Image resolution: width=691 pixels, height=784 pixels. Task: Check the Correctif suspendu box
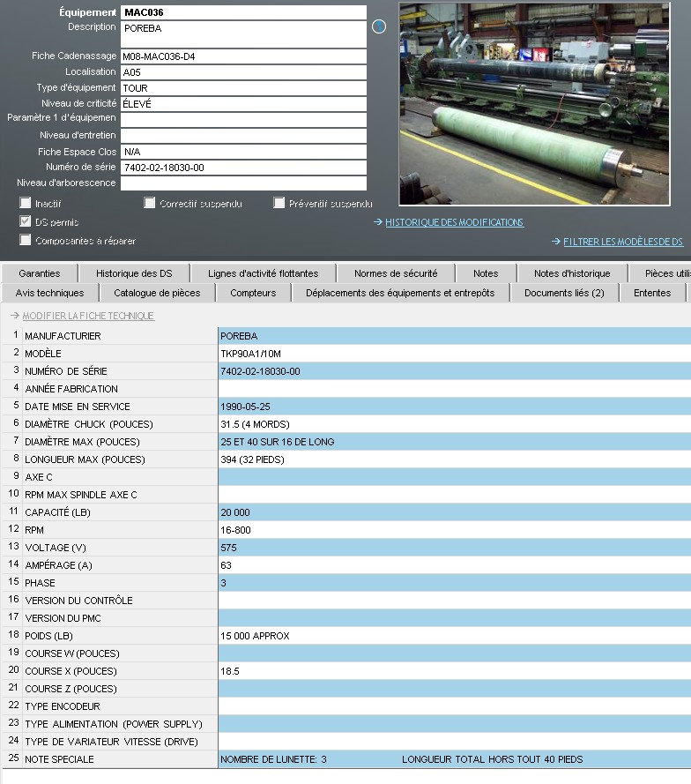coord(150,204)
